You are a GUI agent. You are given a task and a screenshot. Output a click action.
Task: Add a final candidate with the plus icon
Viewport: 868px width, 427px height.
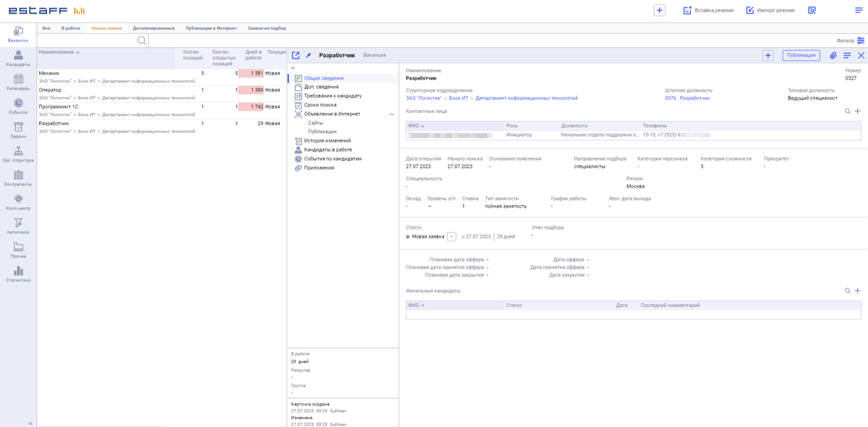click(x=858, y=291)
